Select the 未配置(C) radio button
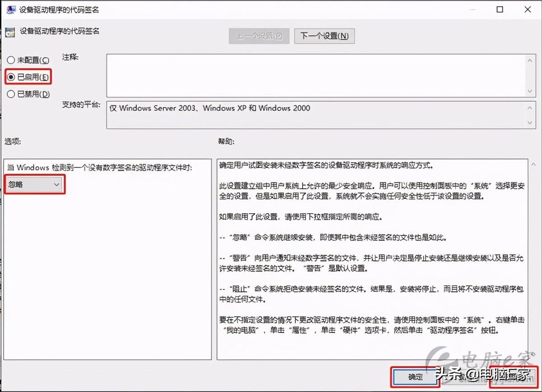 11,60
